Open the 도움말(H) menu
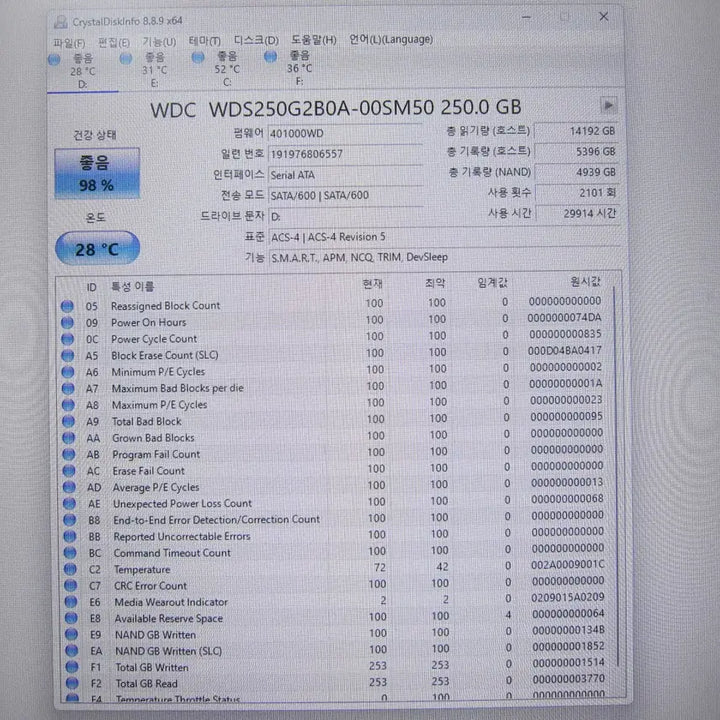 click(x=314, y=40)
